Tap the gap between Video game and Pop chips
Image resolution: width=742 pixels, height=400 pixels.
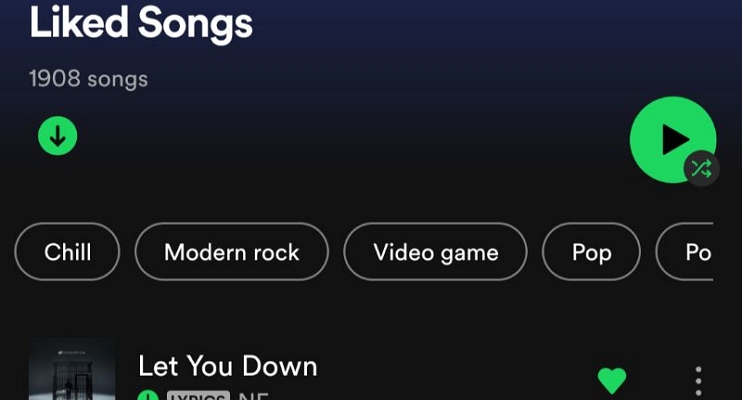(535, 252)
